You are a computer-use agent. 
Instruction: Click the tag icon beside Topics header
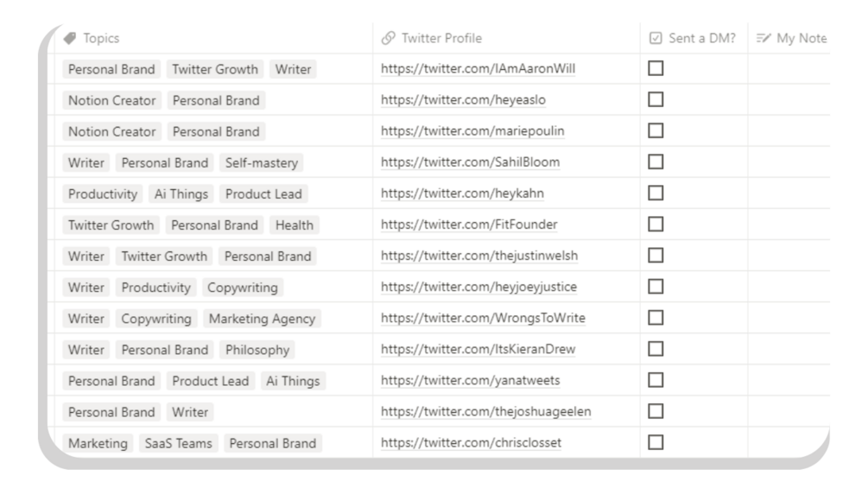(x=70, y=39)
